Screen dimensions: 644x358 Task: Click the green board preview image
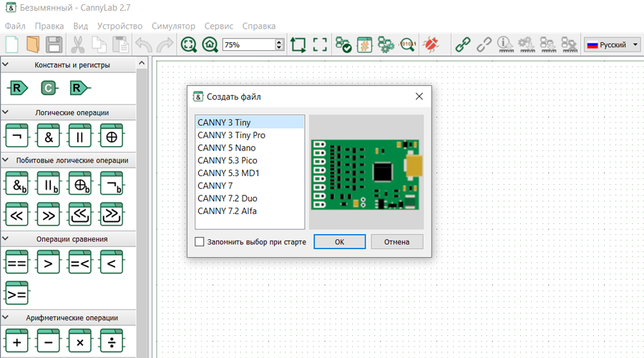[365, 175]
